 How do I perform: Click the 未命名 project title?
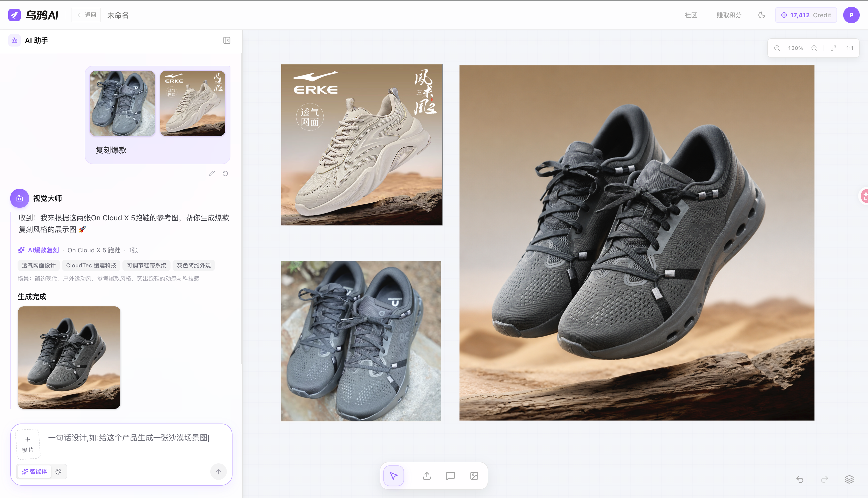tap(118, 15)
